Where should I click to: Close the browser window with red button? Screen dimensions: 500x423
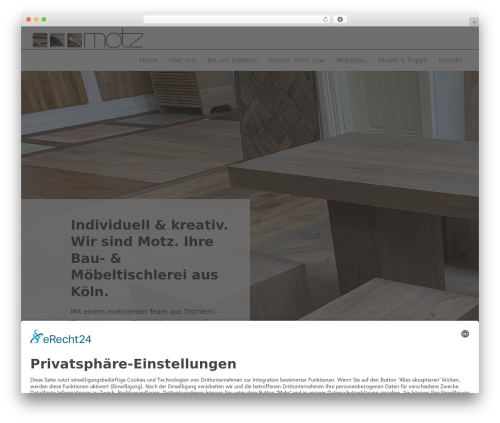[29, 20]
